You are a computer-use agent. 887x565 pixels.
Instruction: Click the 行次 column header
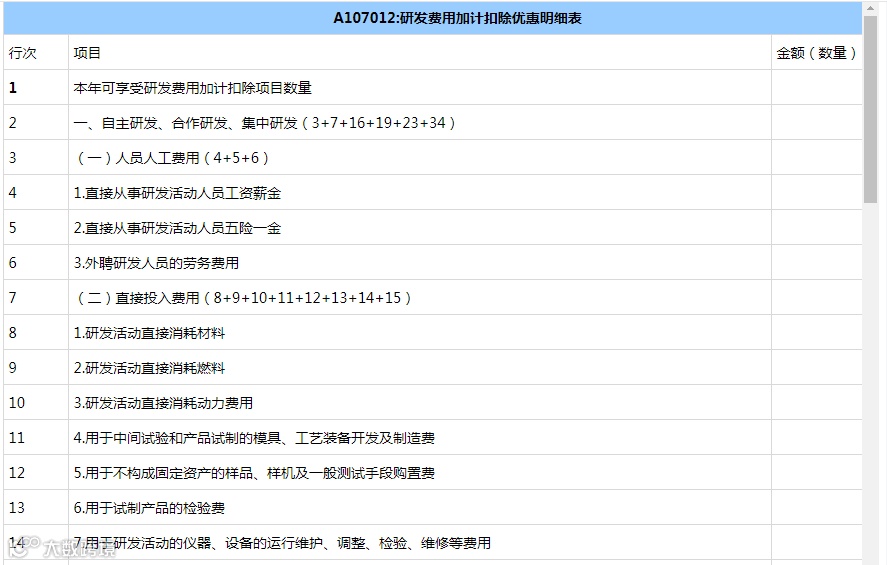36,53
